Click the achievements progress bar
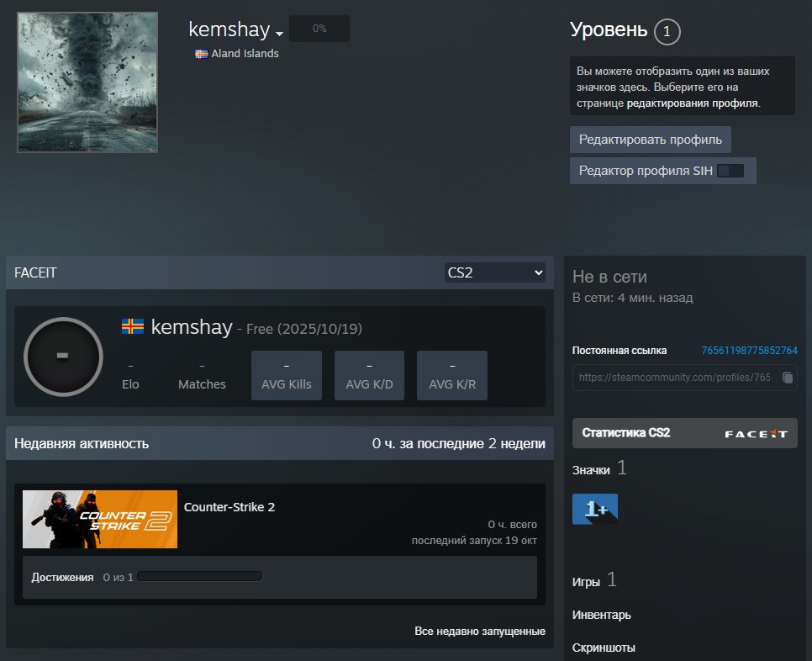The width and height of the screenshot is (812, 661). click(x=200, y=577)
